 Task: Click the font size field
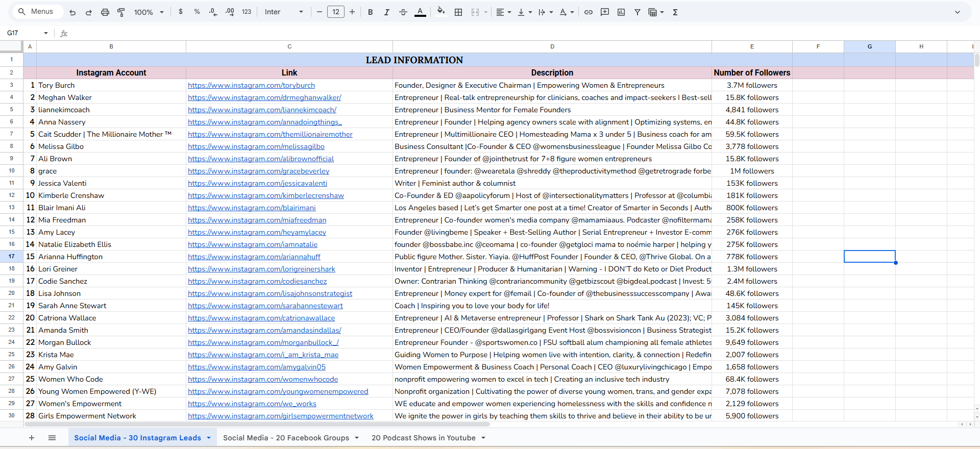[x=336, y=12]
